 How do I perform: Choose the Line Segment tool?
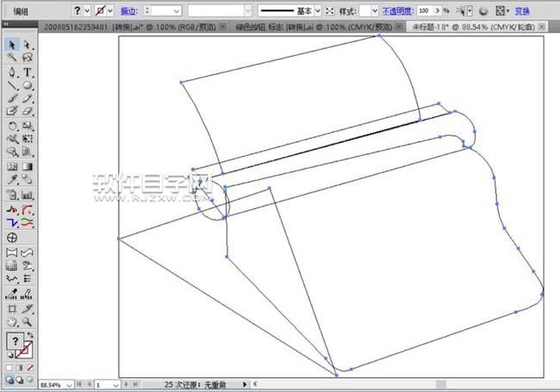tap(12, 85)
